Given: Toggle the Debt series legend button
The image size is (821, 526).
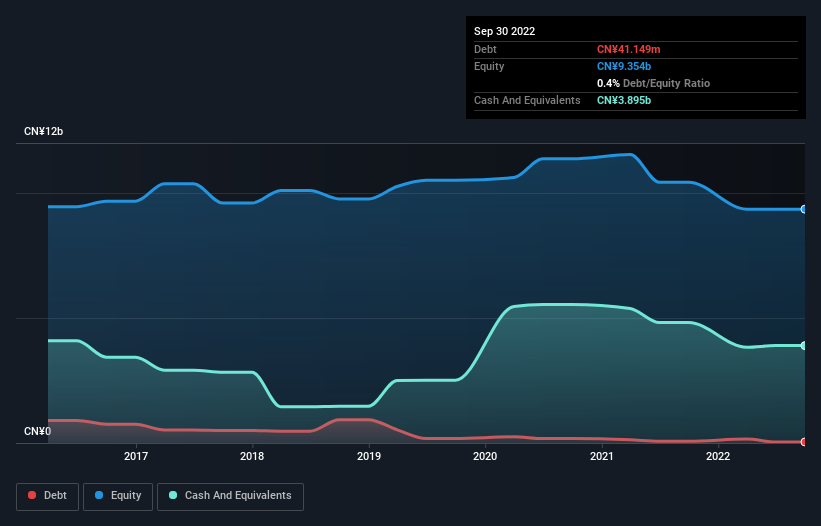Looking at the screenshot, I should (x=48, y=496).
